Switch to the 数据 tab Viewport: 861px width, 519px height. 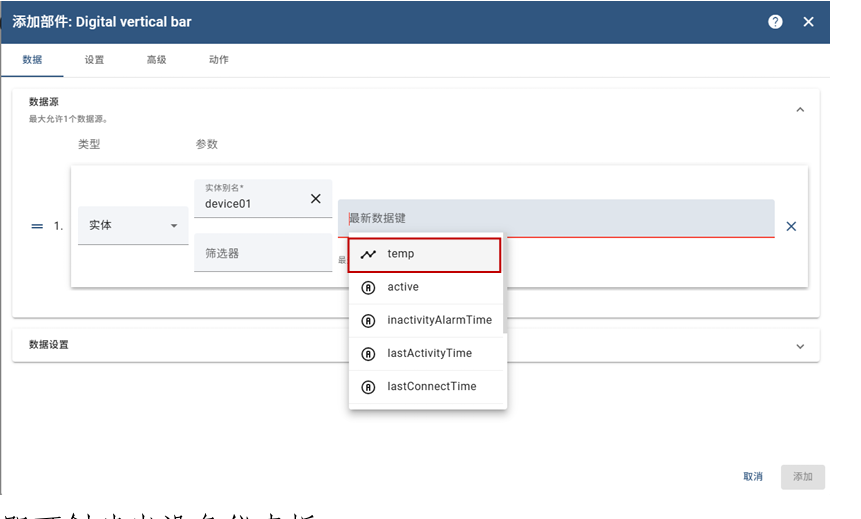pos(32,60)
